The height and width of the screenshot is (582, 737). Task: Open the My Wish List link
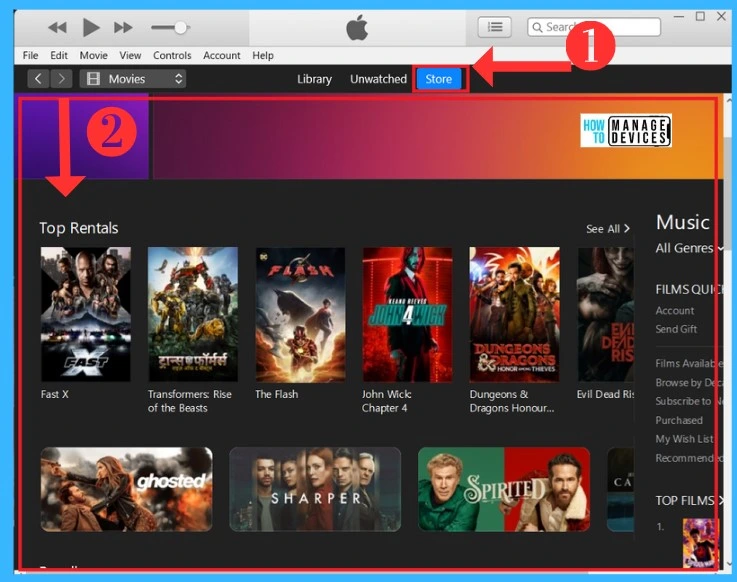point(684,439)
